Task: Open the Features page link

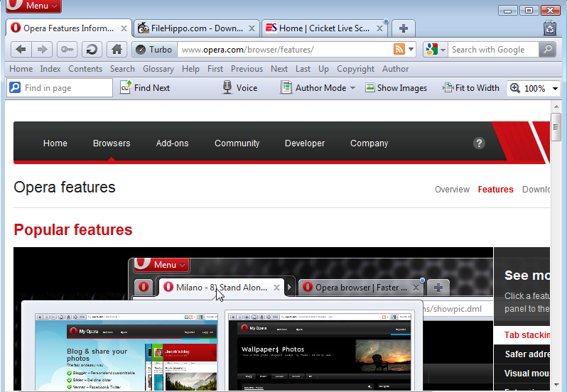Action: pos(495,190)
